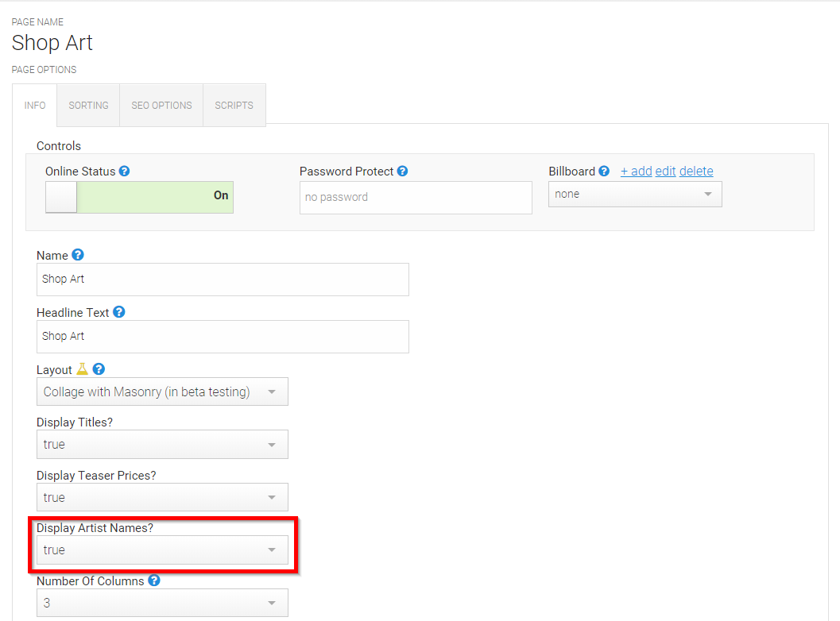Click the Password Protect help icon
The width and height of the screenshot is (840, 621).
tap(402, 171)
